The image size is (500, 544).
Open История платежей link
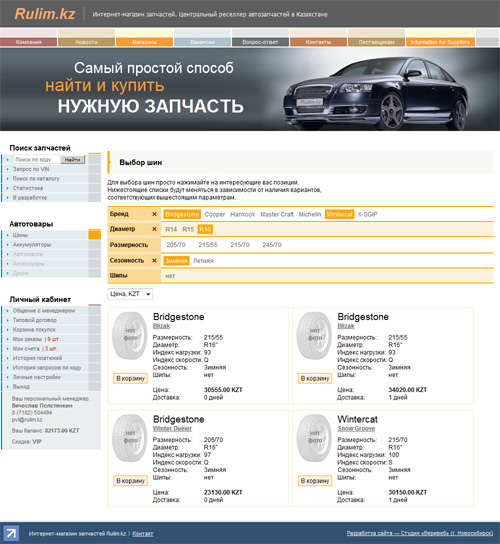37,358
